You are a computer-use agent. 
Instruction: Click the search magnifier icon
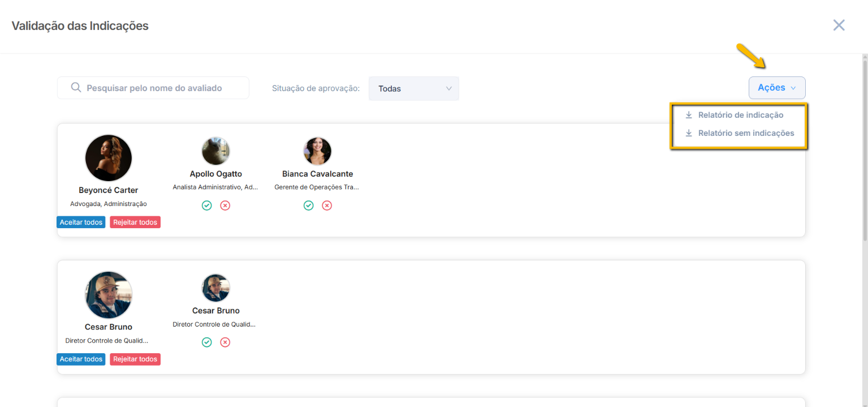[76, 88]
